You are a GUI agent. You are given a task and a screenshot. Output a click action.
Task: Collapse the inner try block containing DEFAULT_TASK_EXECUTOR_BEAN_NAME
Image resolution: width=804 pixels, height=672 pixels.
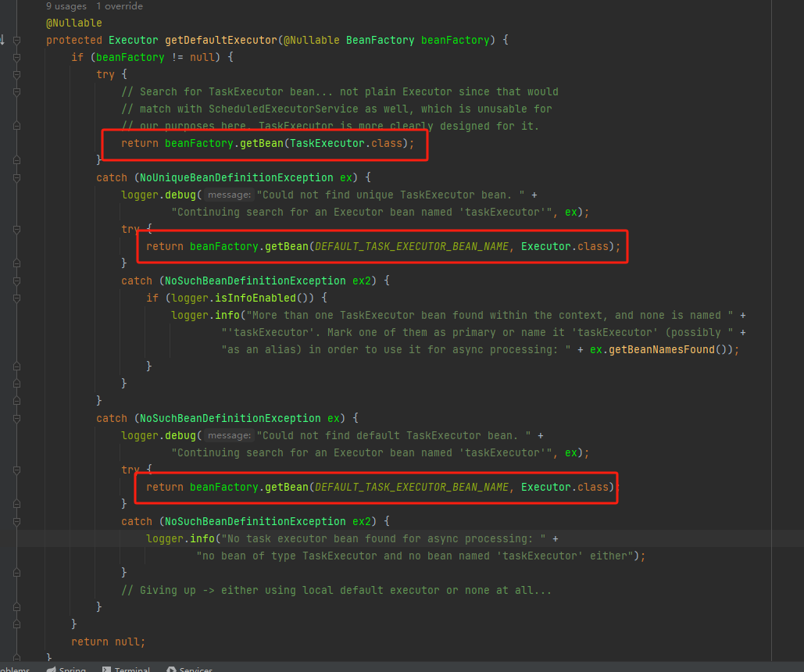16,229
